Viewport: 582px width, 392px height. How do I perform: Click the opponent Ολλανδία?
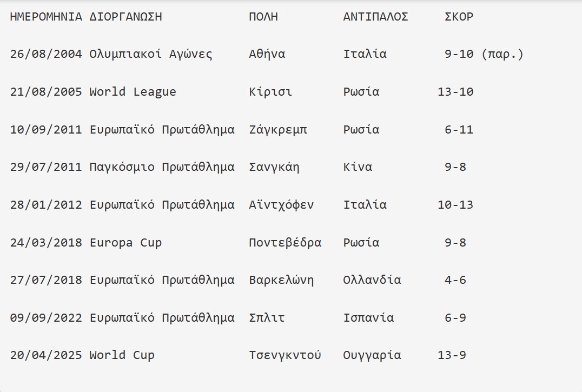tap(372, 280)
